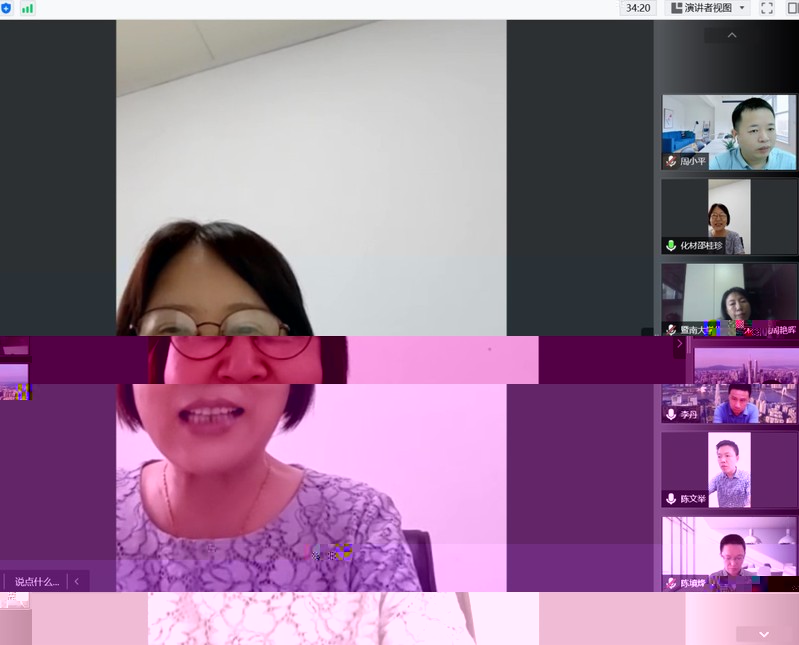The image size is (799, 645).
Task: Click green microphone icon for 化材邵桂珍
Action: coord(671,245)
